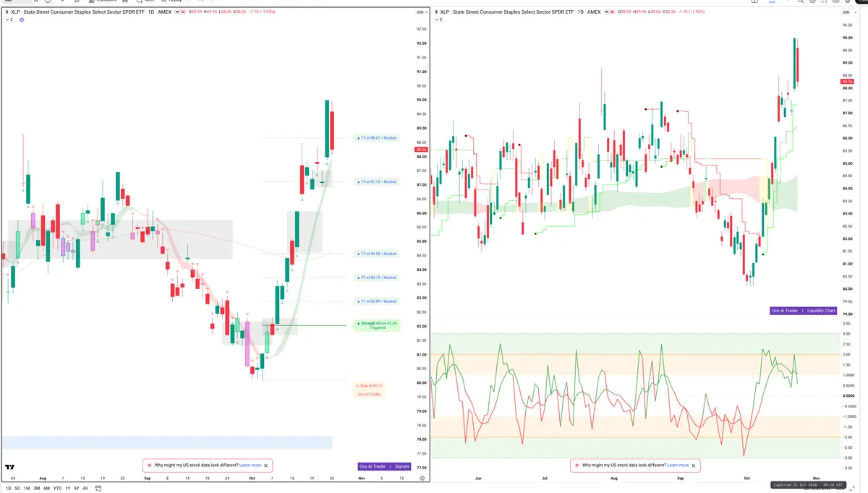Image resolution: width=868 pixels, height=493 pixels.
Task: Click the XLP symbol title on right chart
Action: 519,12
